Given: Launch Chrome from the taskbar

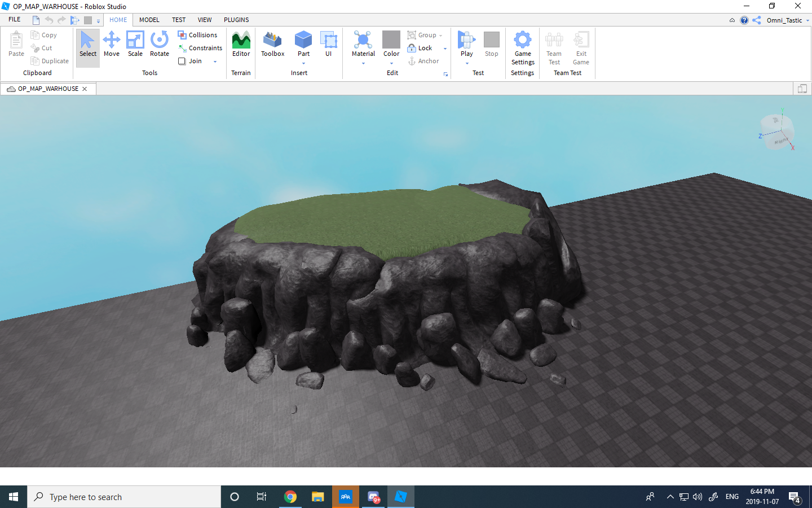Looking at the screenshot, I should [290, 497].
